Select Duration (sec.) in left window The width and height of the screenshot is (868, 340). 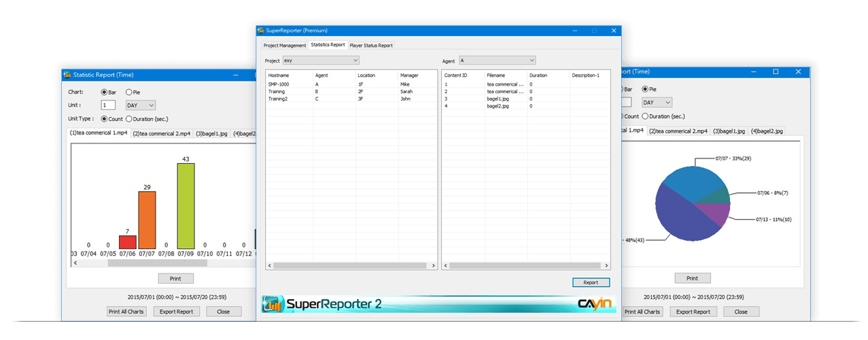click(x=129, y=119)
